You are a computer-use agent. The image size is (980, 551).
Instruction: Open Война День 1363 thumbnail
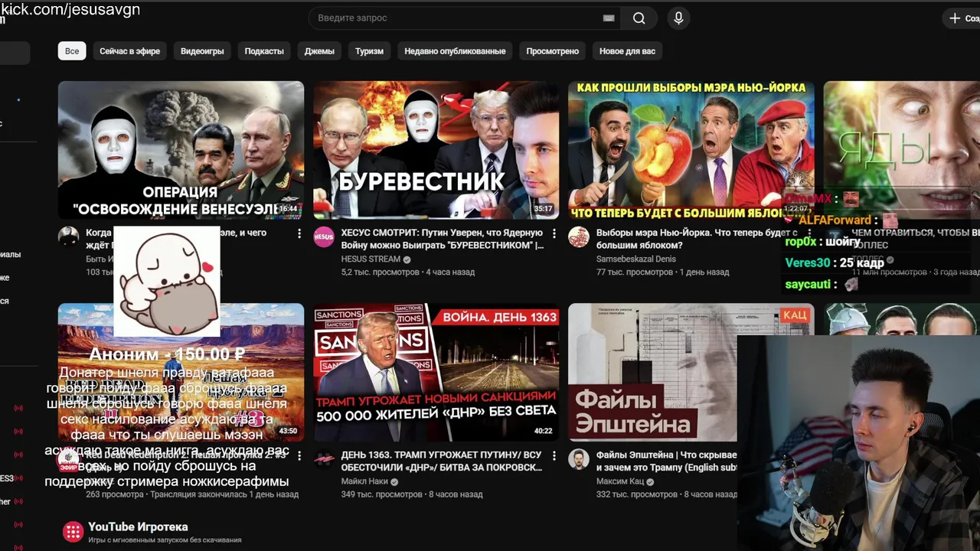(x=436, y=372)
